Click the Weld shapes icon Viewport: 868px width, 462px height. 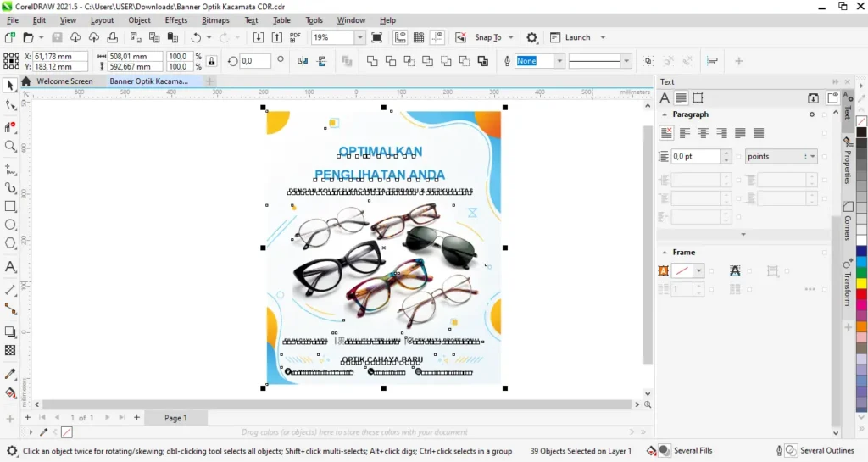[372, 61]
